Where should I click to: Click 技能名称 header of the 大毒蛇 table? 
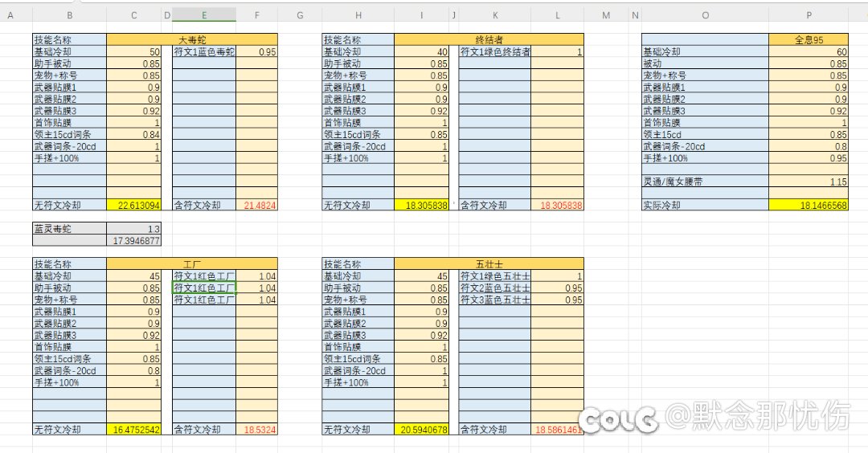[x=69, y=40]
